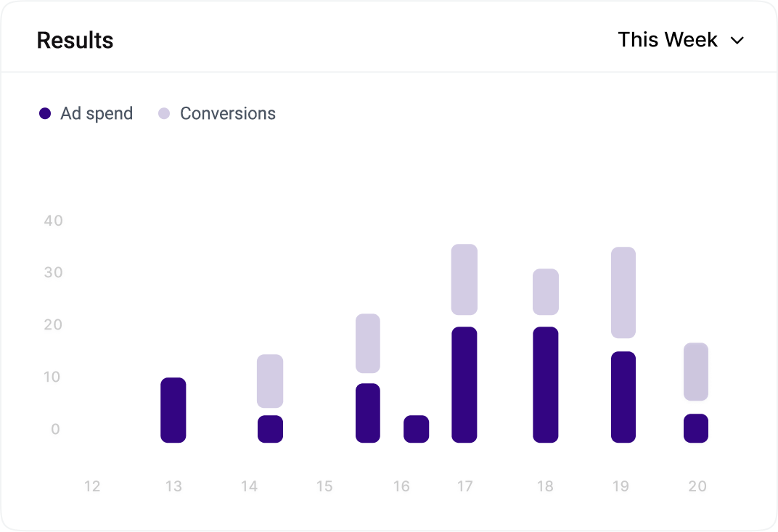
Task: Select the Conversions bar at day 19
Action: coord(623,292)
